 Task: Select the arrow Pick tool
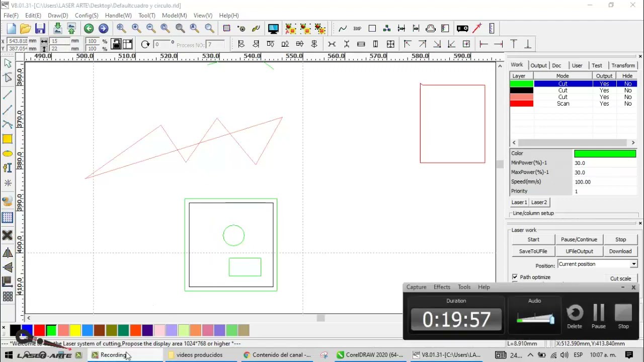pos(8,63)
